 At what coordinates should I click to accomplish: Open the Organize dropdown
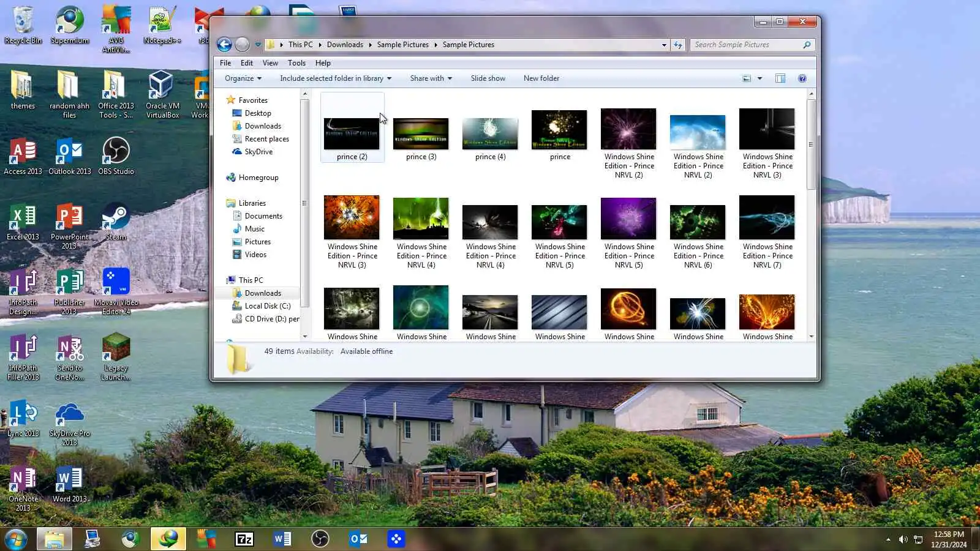click(243, 78)
